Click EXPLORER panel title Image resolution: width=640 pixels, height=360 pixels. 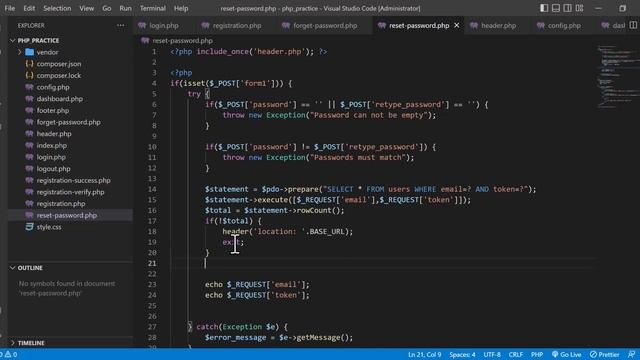pyautogui.click(x=31, y=25)
